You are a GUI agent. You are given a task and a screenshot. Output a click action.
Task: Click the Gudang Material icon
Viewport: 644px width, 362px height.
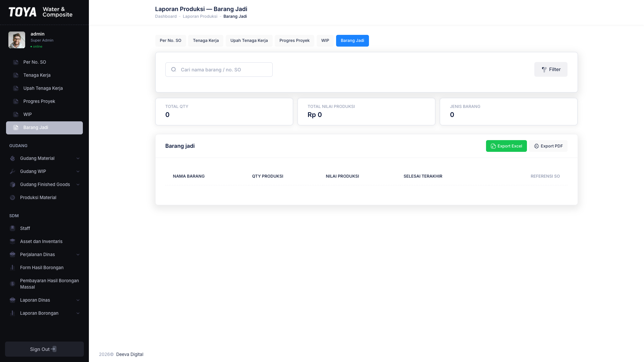pyautogui.click(x=12, y=159)
